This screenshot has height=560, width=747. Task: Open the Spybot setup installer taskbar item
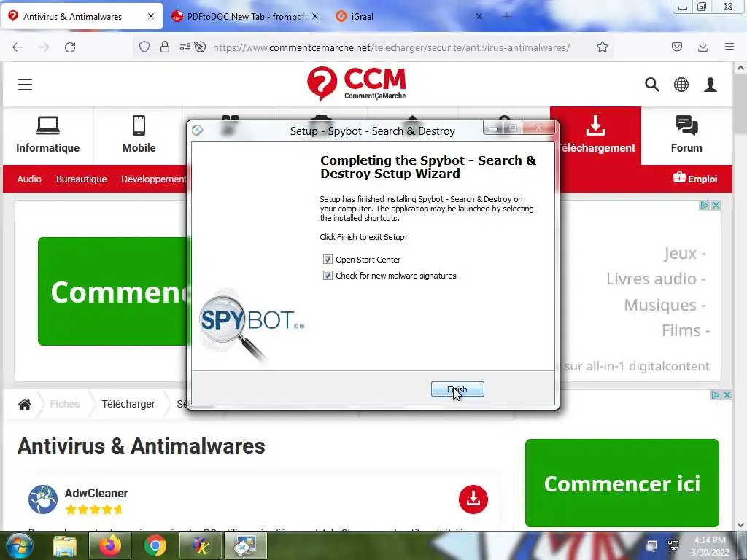pyautogui.click(x=246, y=545)
